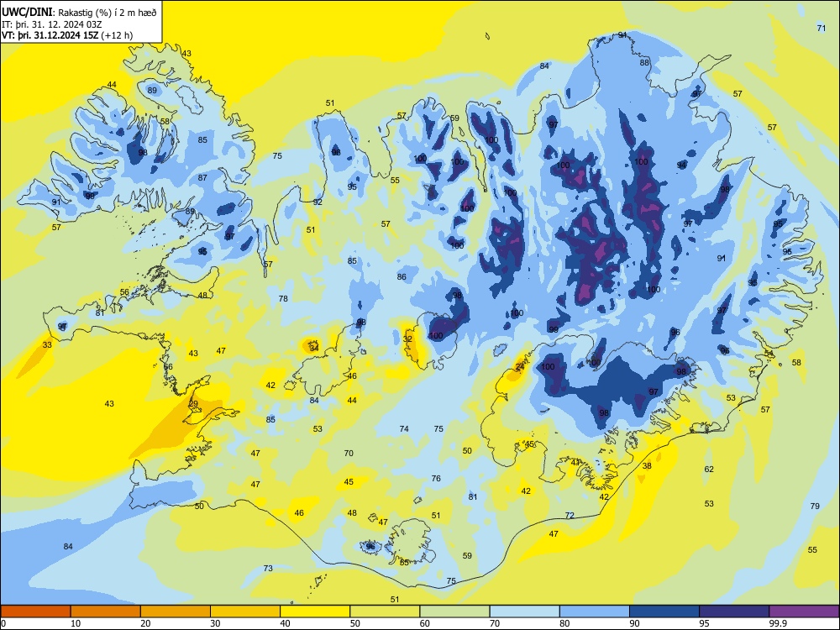Click the humidity value '94' on the map

(681, 165)
